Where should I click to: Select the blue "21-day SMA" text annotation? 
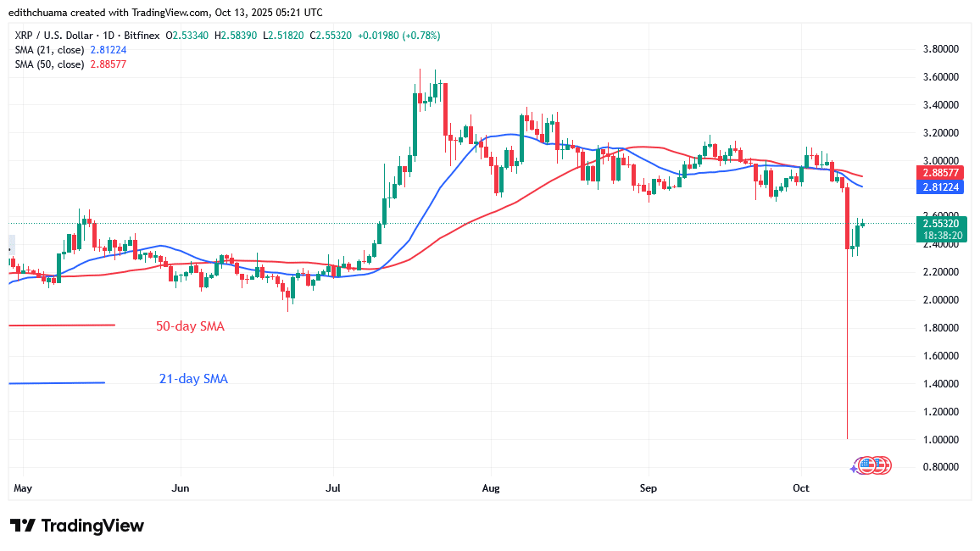pyautogui.click(x=193, y=379)
